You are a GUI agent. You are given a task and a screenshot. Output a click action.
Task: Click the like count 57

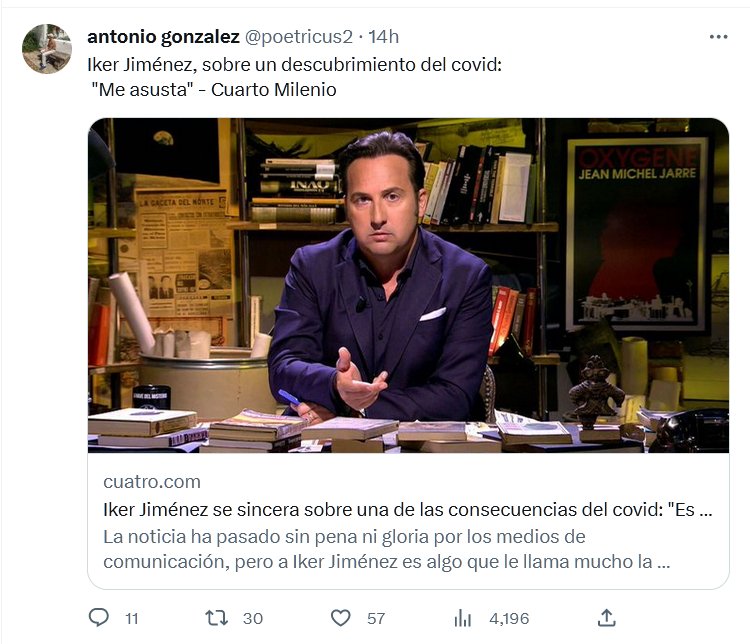point(376,618)
